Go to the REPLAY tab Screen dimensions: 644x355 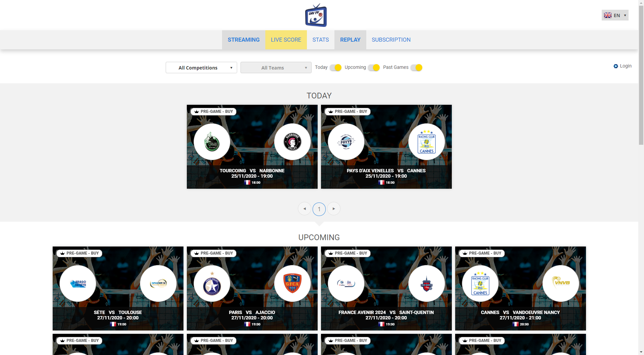pos(350,40)
